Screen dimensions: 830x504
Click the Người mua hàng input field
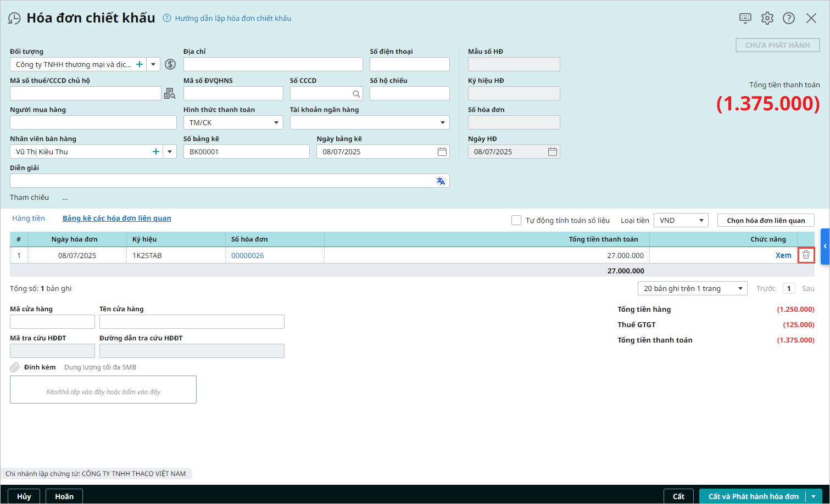(x=93, y=122)
